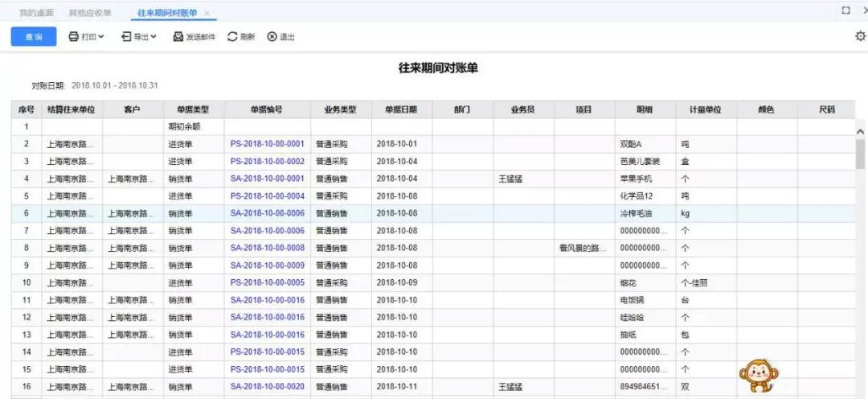Open document link PS-2018-10-00-0001

pos(268,144)
